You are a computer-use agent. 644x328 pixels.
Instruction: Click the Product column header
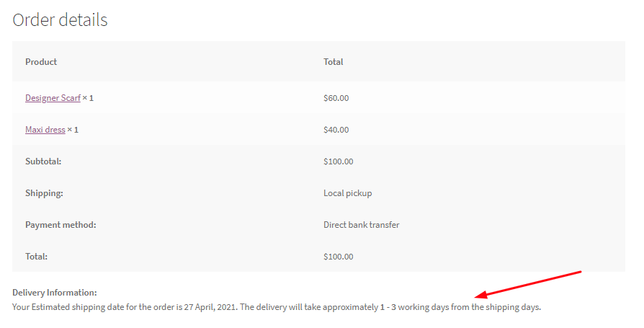pos(41,62)
